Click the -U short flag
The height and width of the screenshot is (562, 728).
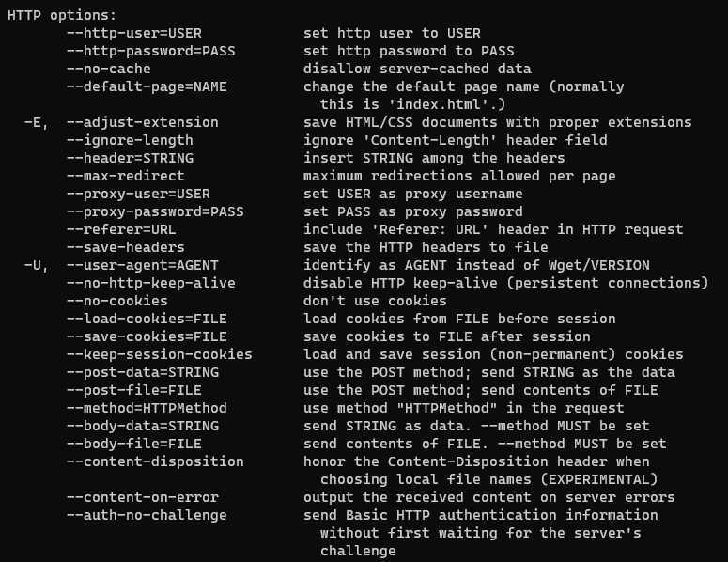pos(36,265)
